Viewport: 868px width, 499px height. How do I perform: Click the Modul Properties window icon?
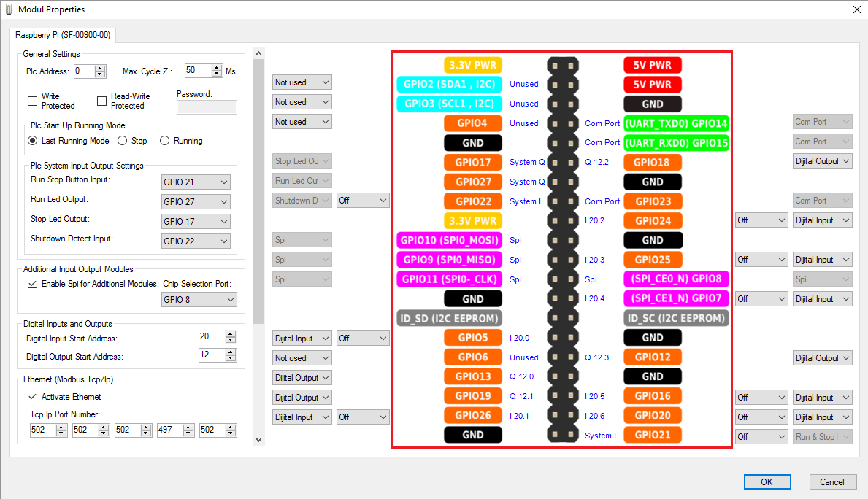click(x=8, y=9)
